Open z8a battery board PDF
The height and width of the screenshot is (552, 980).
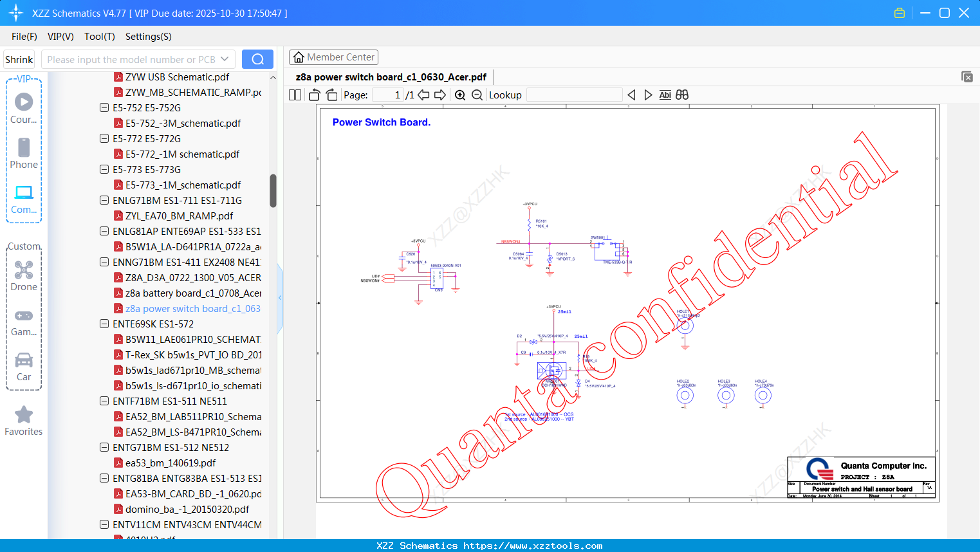coord(193,293)
